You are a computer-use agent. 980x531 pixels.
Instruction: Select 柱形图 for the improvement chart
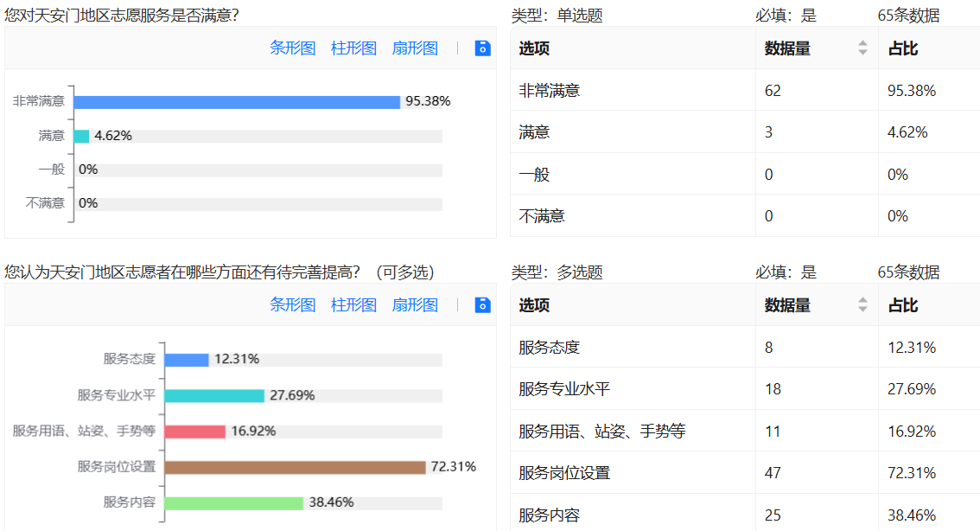(353, 305)
